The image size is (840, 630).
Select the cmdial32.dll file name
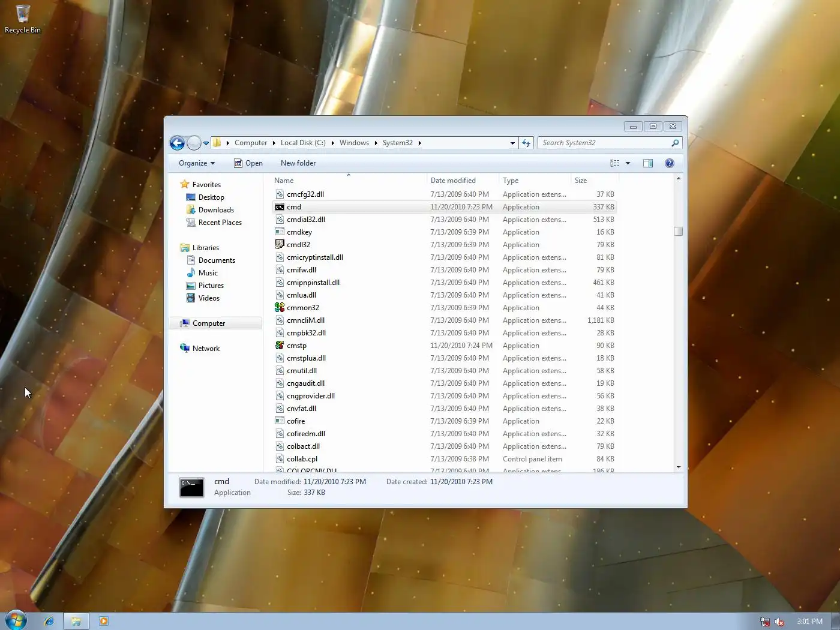306,220
